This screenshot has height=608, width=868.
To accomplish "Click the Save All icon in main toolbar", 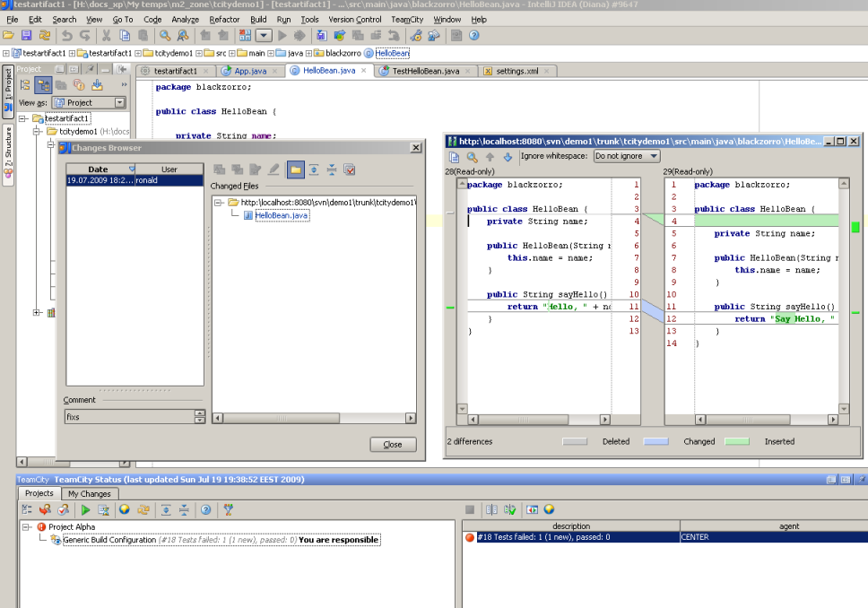I will click(x=26, y=36).
